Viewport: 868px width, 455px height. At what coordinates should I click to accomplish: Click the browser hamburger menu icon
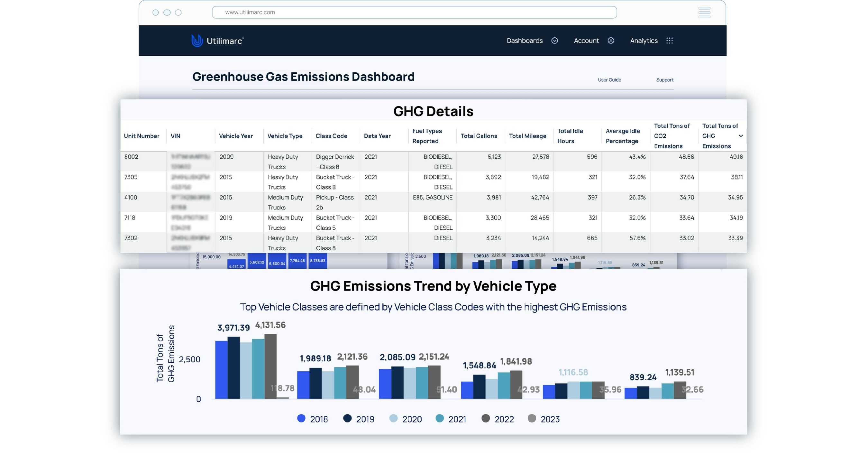(705, 13)
